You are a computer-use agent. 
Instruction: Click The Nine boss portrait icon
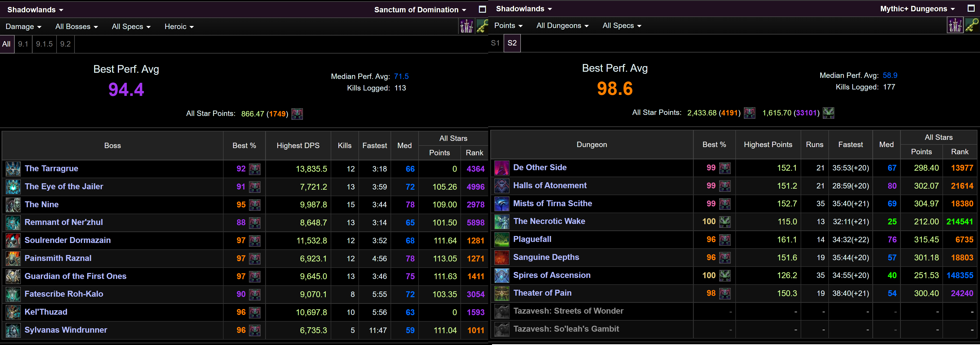point(13,204)
